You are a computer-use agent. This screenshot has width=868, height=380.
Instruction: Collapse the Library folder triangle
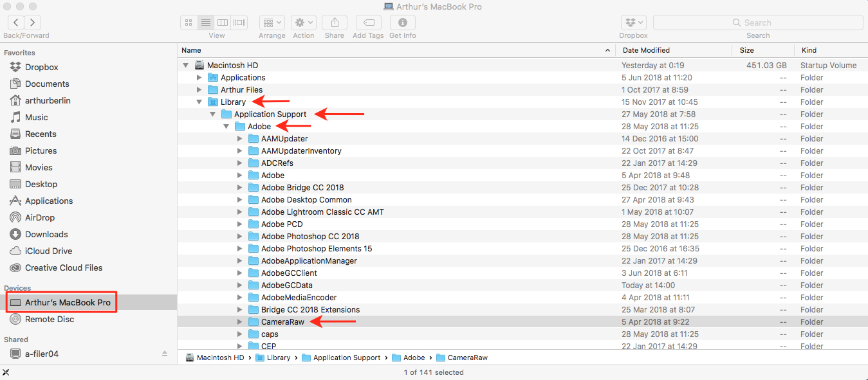[x=199, y=102]
